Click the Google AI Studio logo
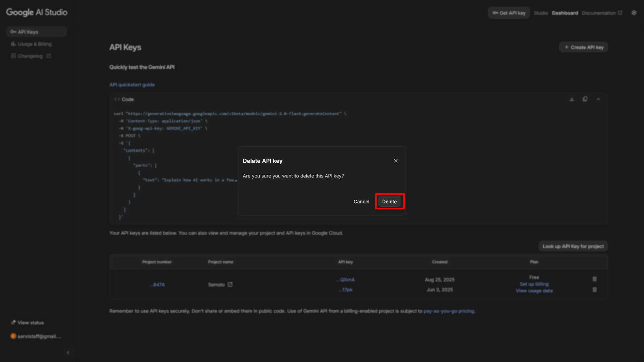Viewport: 644px width, 362px height. click(37, 12)
